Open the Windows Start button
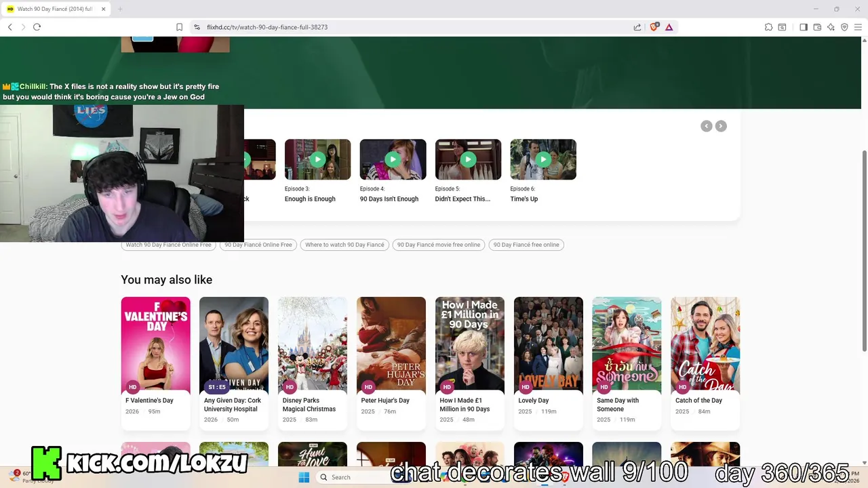Viewport: 868px width, 488px height. pos(304,477)
